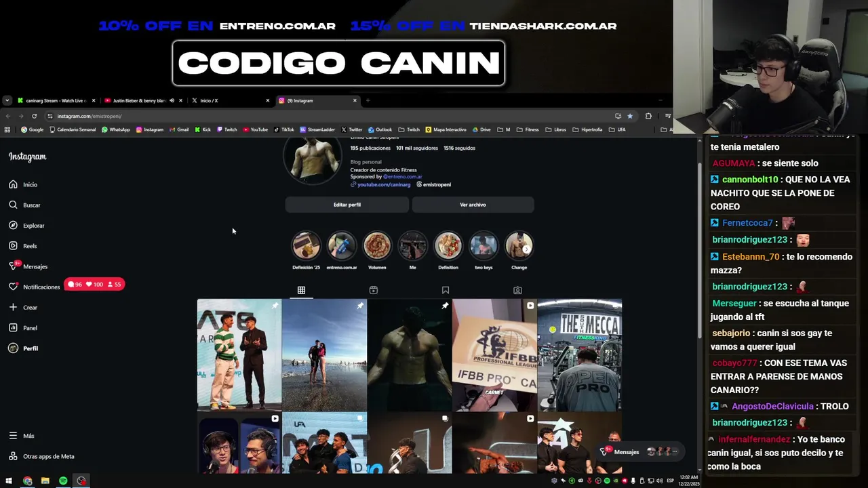Expand Fitness bookmarks folder
The image size is (868, 488).
(x=528, y=129)
